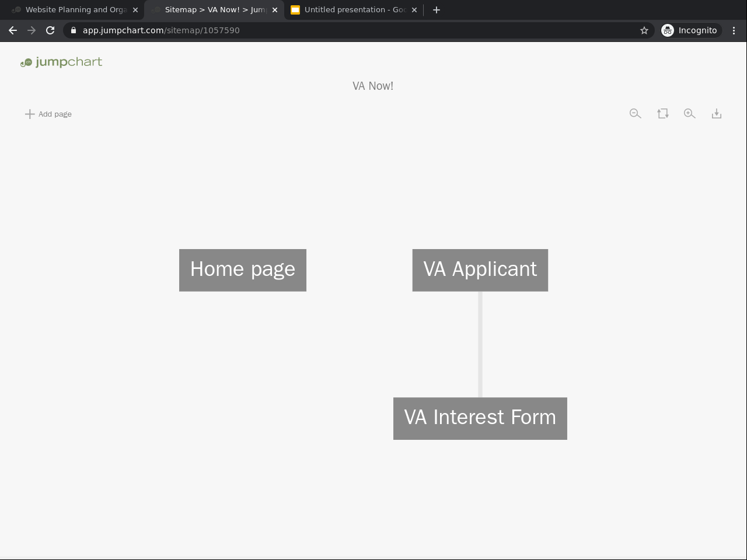Close the Sitemap VA Now! tab
The width and height of the screenshot is (747, 560).
coord(275,10)
